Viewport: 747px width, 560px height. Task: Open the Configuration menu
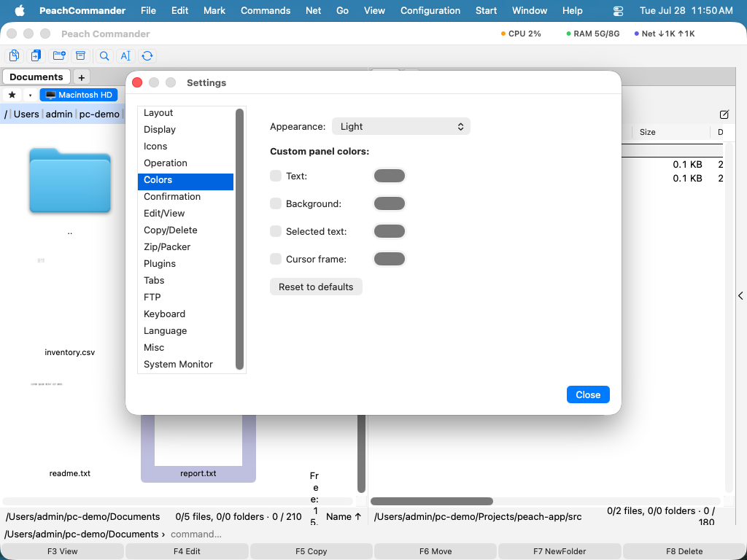click(x=430, y=10)
